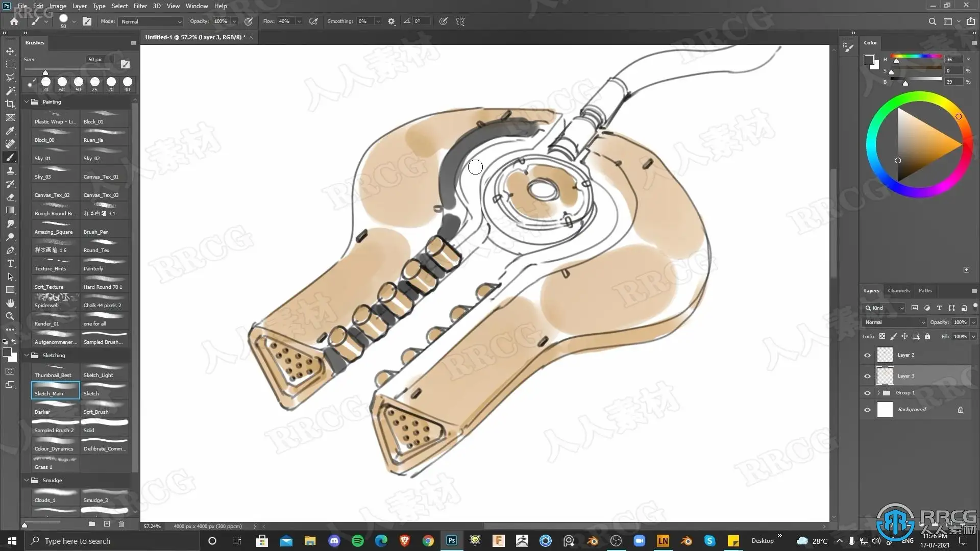Click the Spotify taskbar icon
The image size is (980, 551).
click(x=358, y=541)
